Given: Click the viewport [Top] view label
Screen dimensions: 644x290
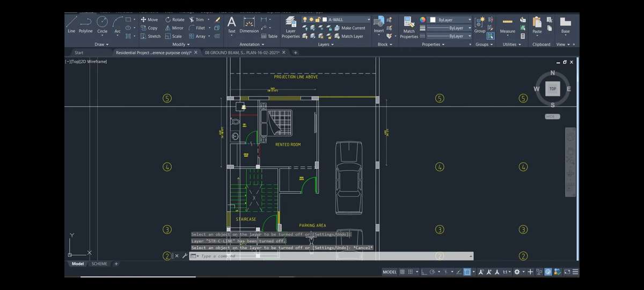Looking at the screenshot, I should [74, 62].
